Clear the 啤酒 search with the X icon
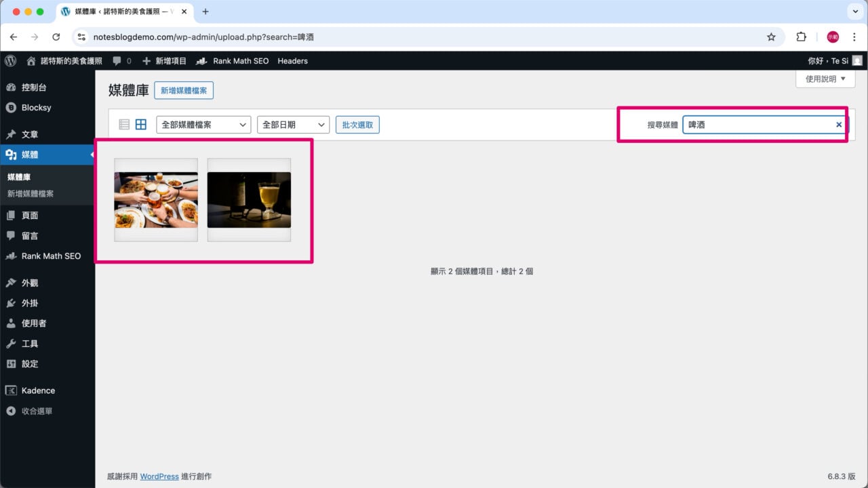The image size is (868, 488). click(839, 125)
